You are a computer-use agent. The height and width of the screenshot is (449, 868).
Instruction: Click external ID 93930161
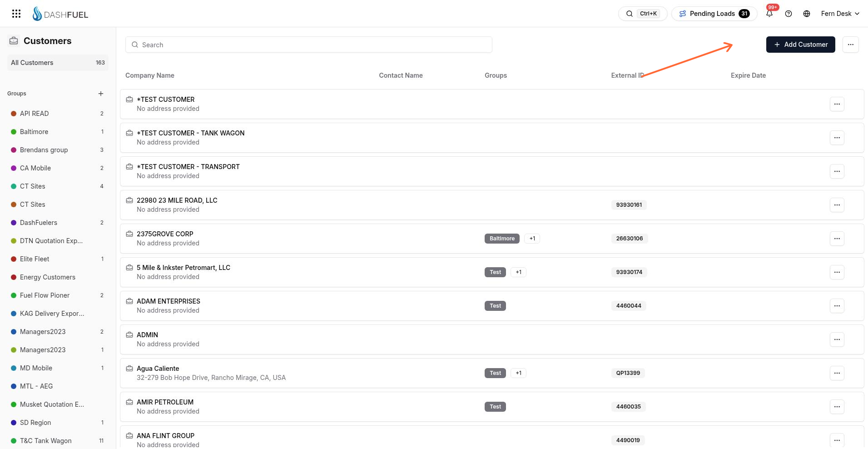629,205
